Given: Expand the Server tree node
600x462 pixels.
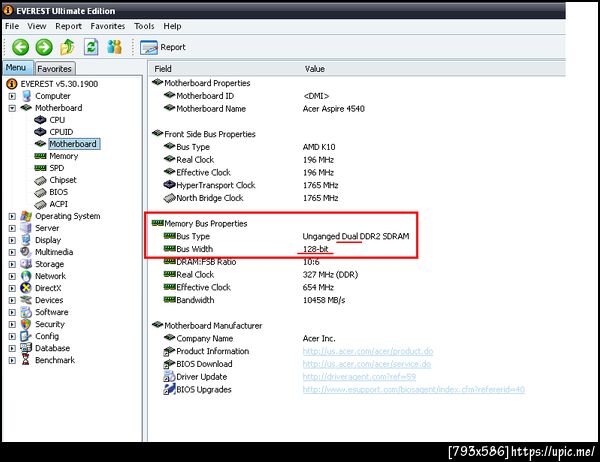Looking at the screenshot, I should coord(12,228).
